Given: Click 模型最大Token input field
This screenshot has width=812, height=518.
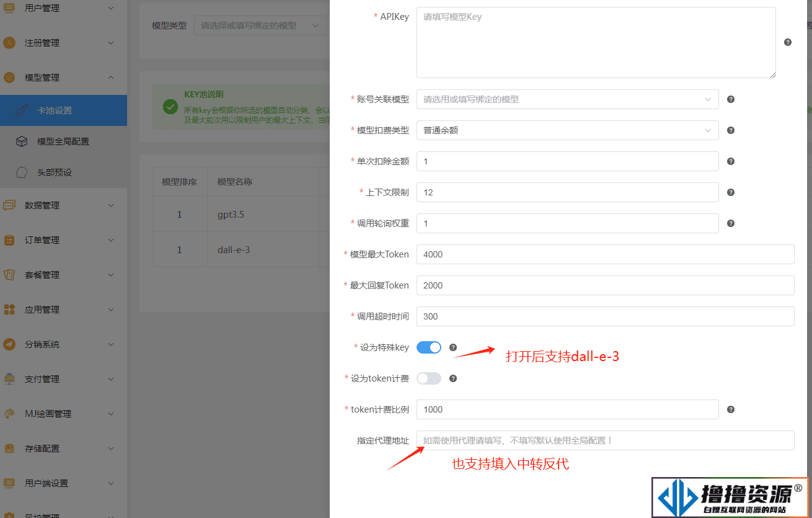Looking at the screenshot, I should click(606, 254).
